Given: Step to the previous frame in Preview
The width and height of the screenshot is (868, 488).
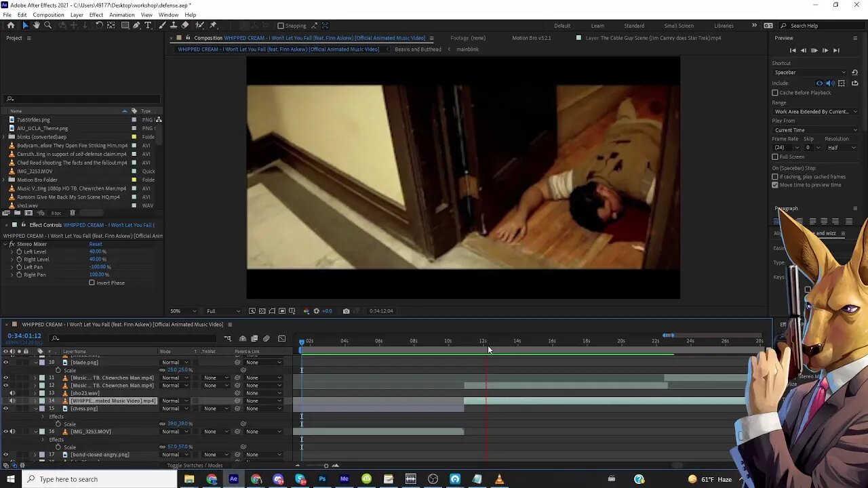Looking at the screenshot, I should click(804, 50).
